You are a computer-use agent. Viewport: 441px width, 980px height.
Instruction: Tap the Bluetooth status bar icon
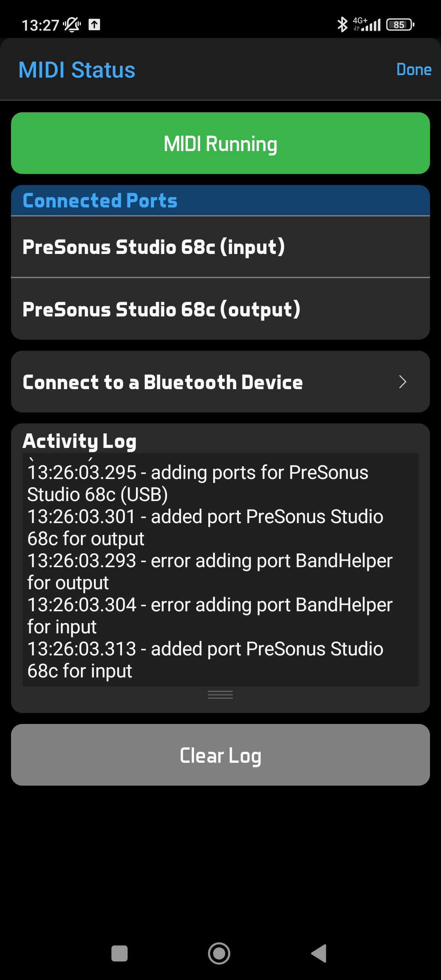[x=342, y=24]
